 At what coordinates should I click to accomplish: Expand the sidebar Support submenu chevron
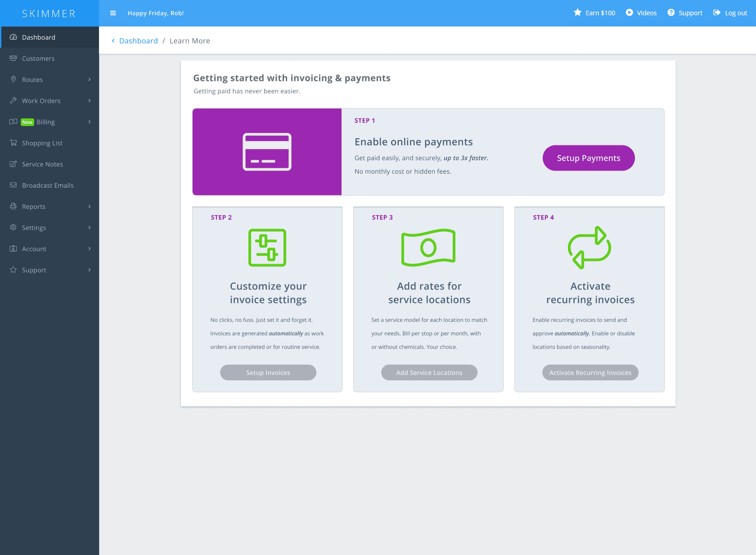point(90,270)
